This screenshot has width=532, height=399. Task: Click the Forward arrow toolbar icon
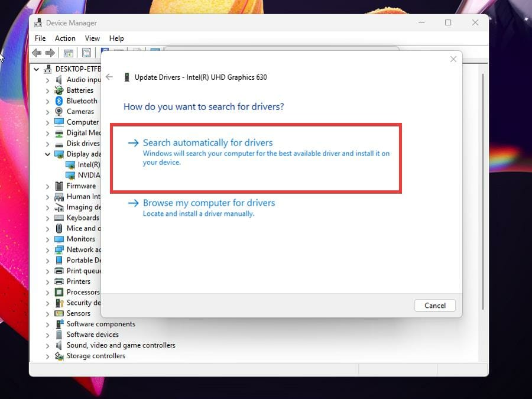(50, 53)
